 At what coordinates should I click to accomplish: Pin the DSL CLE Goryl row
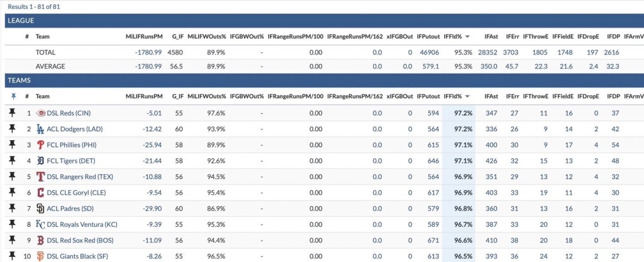coord(12,192)
